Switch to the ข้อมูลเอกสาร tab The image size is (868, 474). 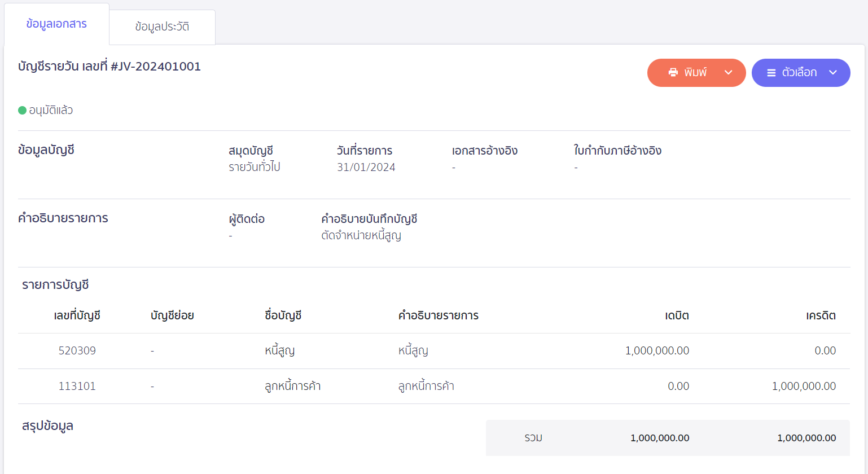point(56,24)
